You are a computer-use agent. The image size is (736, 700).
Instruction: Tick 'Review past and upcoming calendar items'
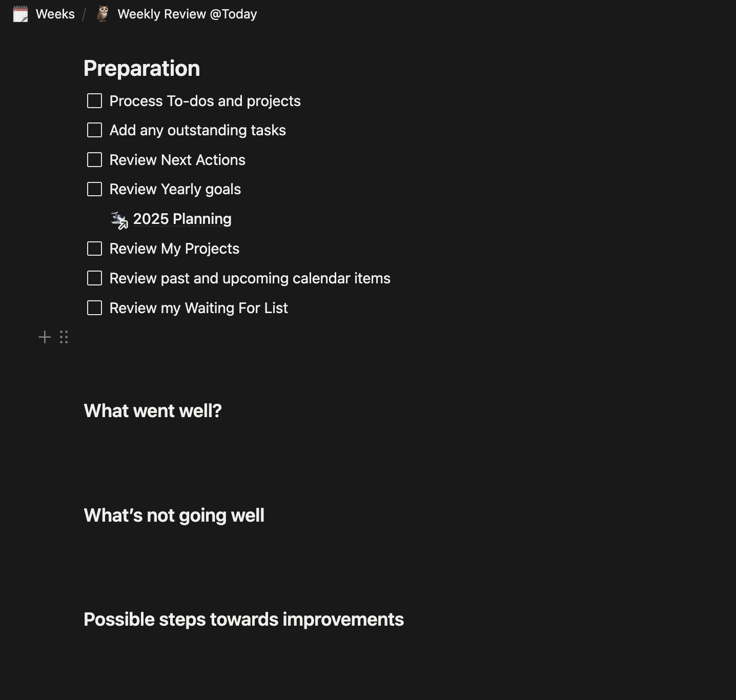pyautogui.click(x=95, y=278)
